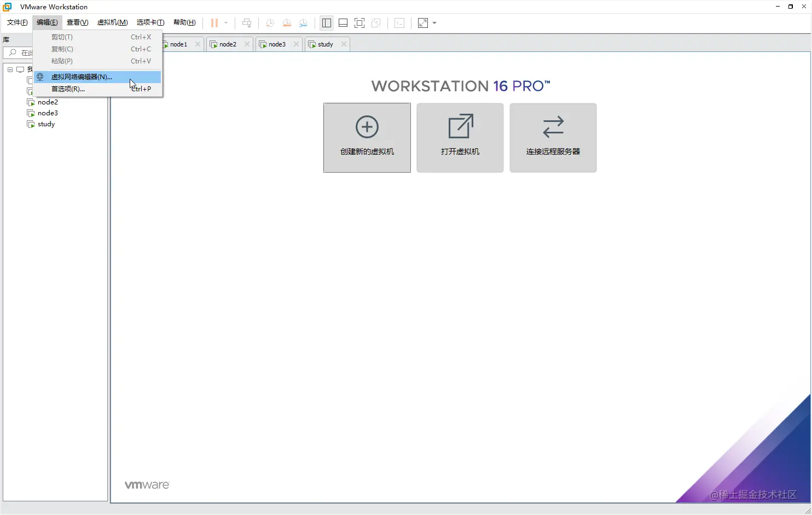812x515 pixels.
Task: Click the 粘贴(P) menu entry
Action: click(x=97, y=61)
